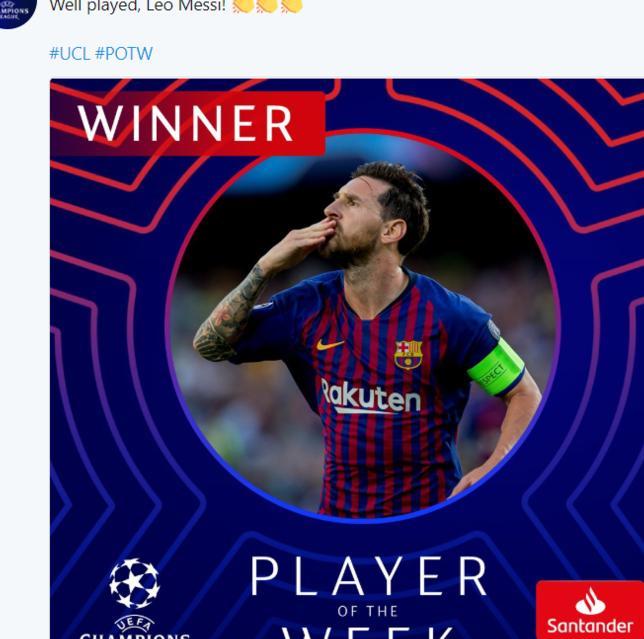This screenshot has height=639, width=644.
Task: Click the red WINNER banner
Action: 188,123
